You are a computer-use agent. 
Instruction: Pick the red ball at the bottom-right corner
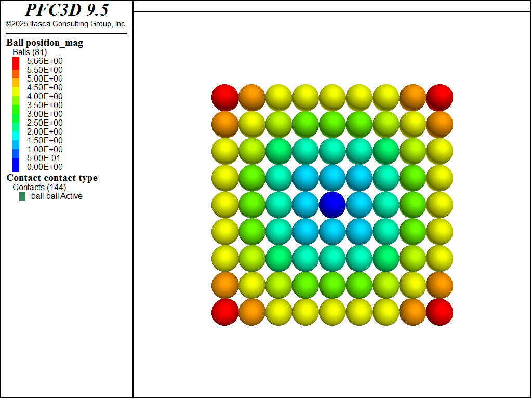click(x=440, y=312)
